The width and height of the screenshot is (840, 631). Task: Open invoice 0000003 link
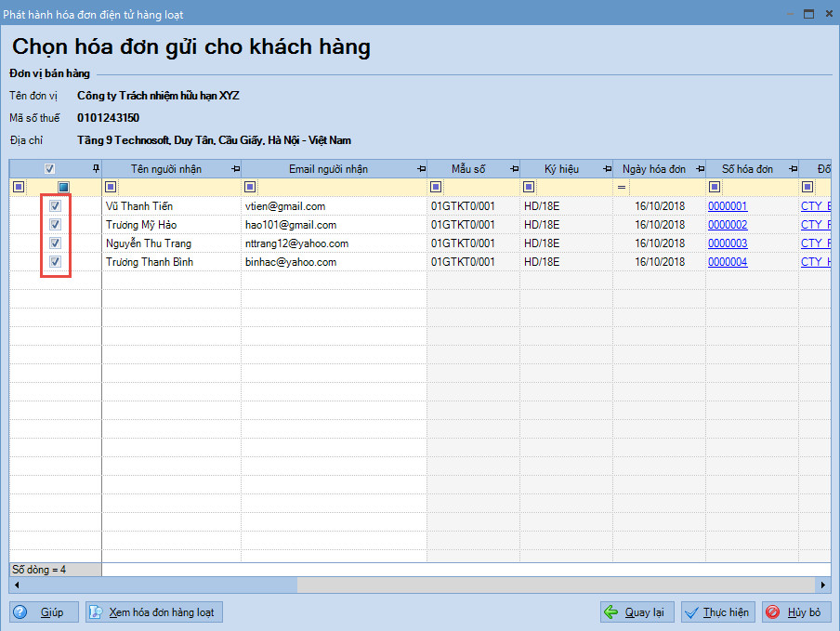click(728, 243)
